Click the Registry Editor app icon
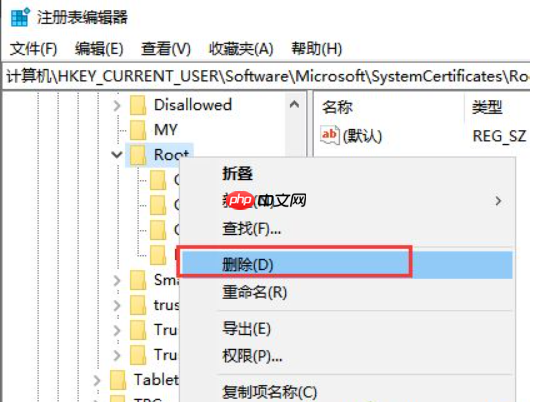The height and width of the screenshot is (402, 533). point(20,17)
